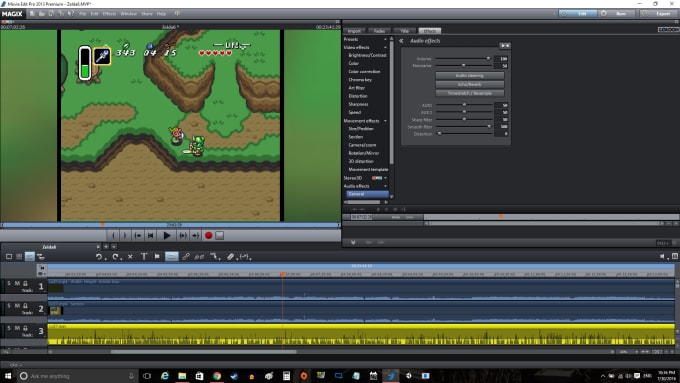
Task: Open the Share menu
Action: (147, 14)
